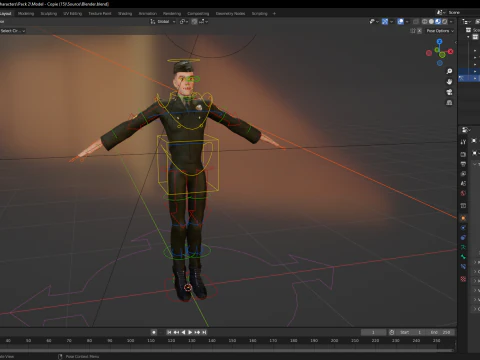This screenshot has height=360, width=480.
Task: Toggle X-ray view mode
Action: (x=416, y=22)
